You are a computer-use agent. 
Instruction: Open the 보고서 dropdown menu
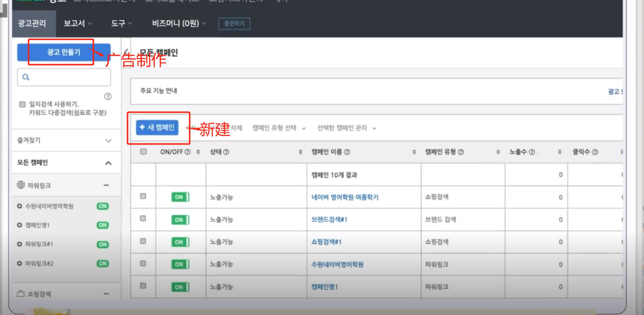[x=78, y=23]
